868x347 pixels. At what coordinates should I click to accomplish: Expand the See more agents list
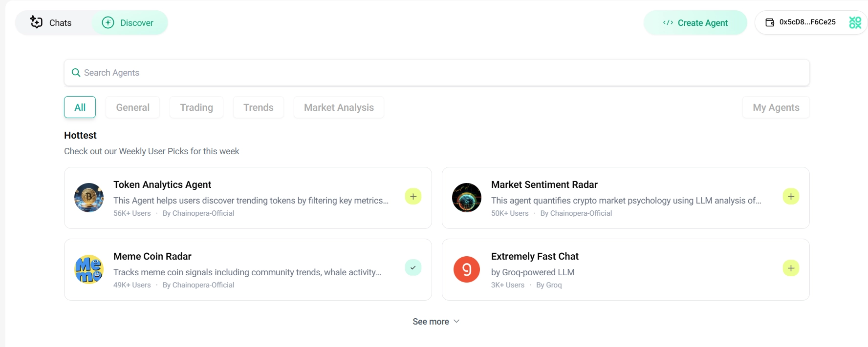point(435,322)
